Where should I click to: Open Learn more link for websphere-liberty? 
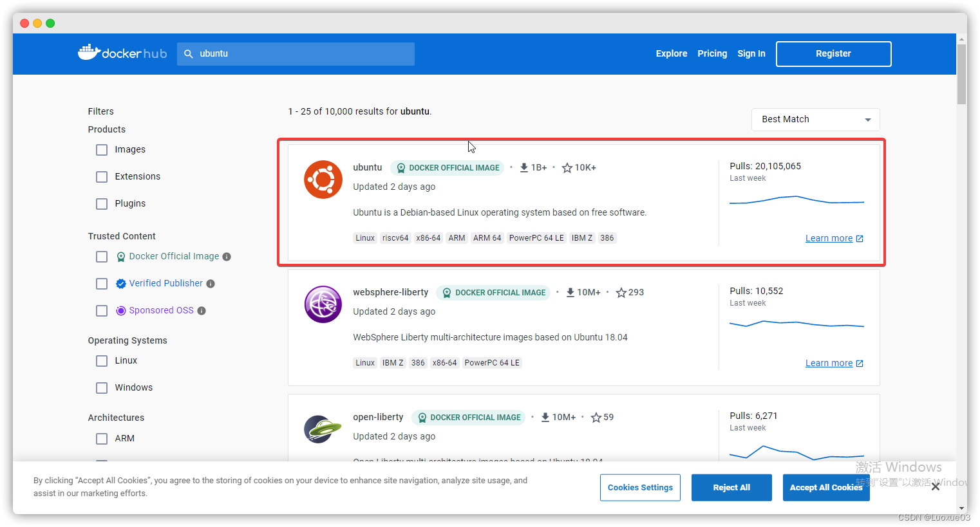coord(829,364)
